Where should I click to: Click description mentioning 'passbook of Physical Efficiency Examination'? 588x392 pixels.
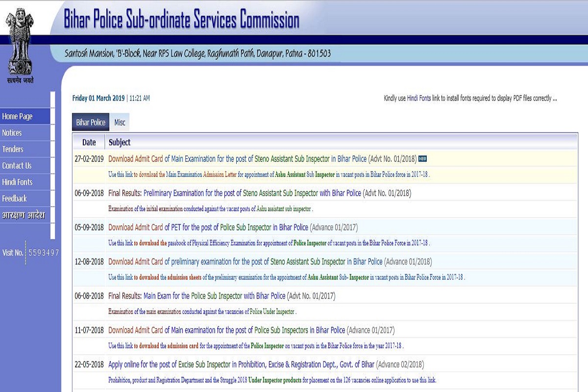269,243
